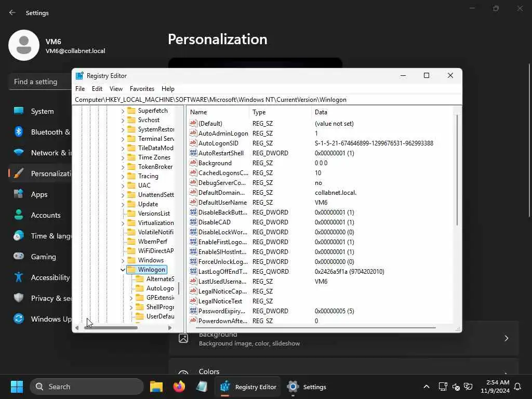This screenshot has width=532, height=399.
Task: Select the VersionsList key in tree
Action: point(154,214)
